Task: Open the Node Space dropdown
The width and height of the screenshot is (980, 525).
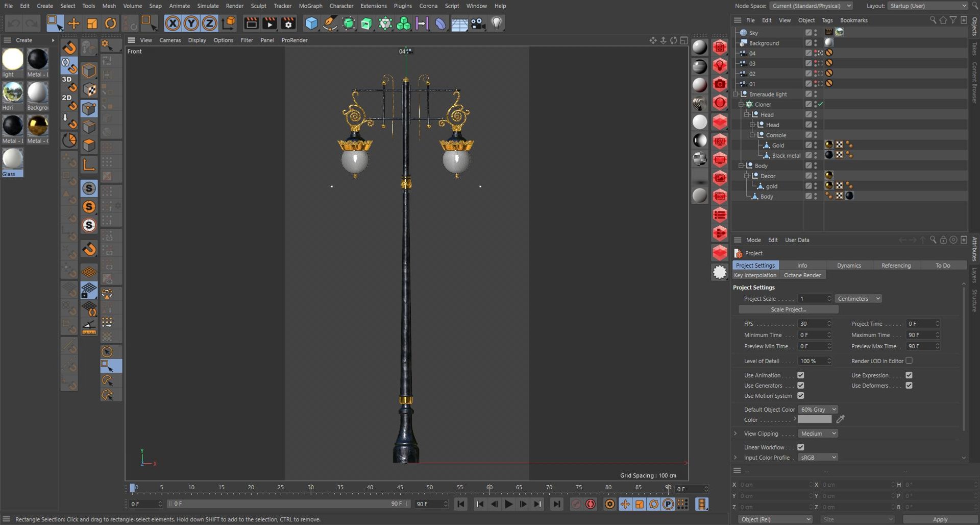Action: pos(811,6)
